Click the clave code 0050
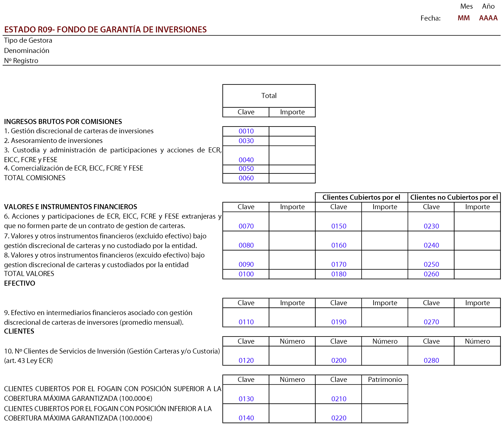This screenshot has height=428, width=504. click(x=246, y=169)
